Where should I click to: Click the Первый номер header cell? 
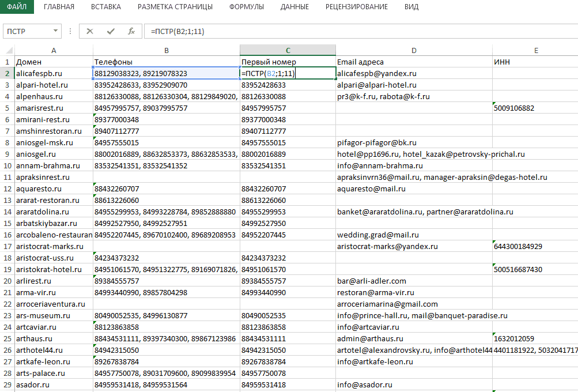click(x=288, y=62)
